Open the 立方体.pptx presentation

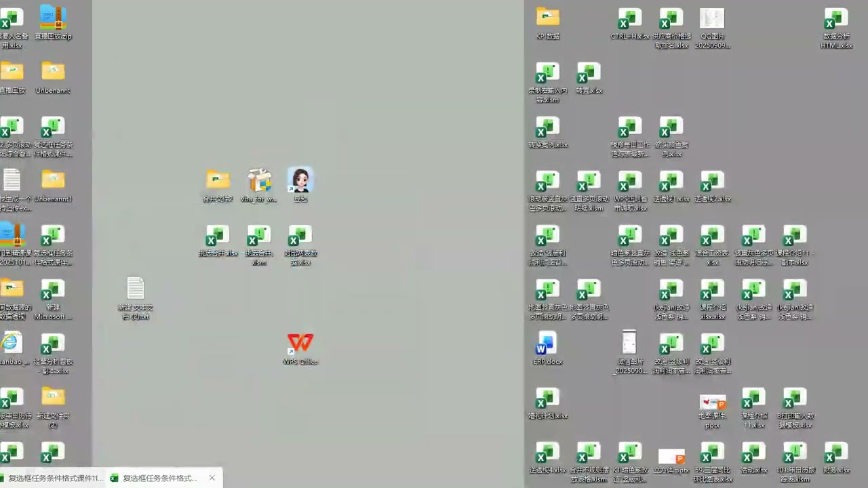pos(671,461)
